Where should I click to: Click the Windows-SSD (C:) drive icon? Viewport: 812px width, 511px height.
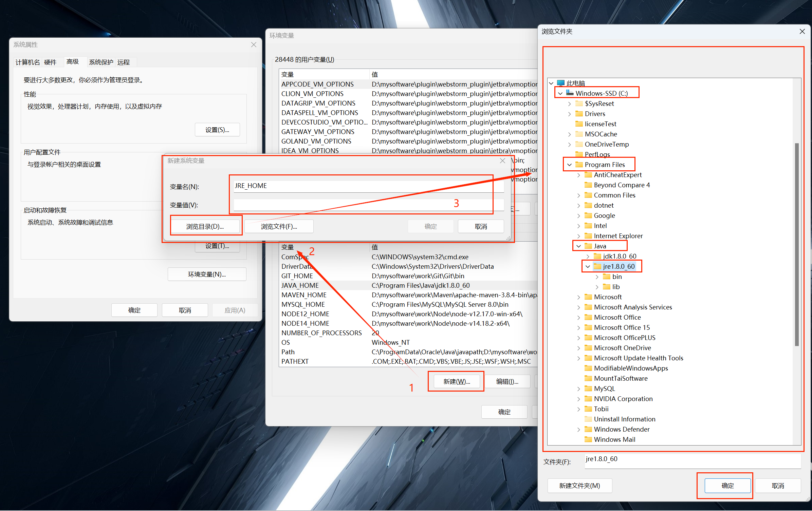tap(570, 93)
